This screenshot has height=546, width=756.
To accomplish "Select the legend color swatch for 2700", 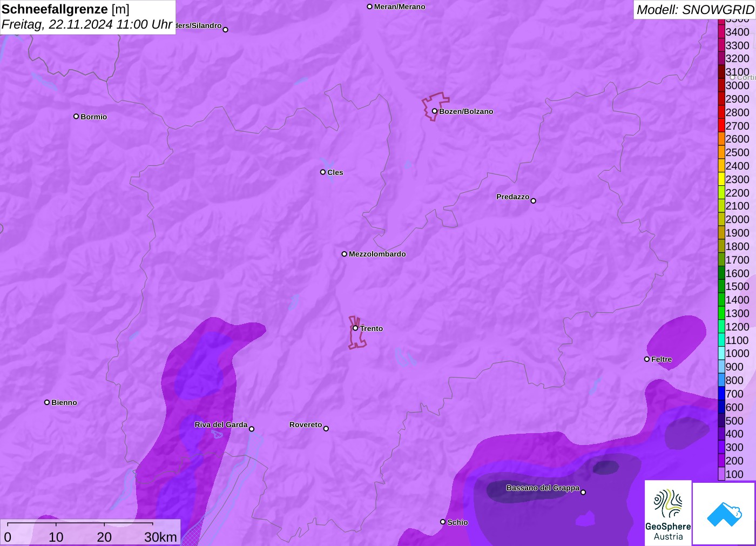I will pos(721,126).
